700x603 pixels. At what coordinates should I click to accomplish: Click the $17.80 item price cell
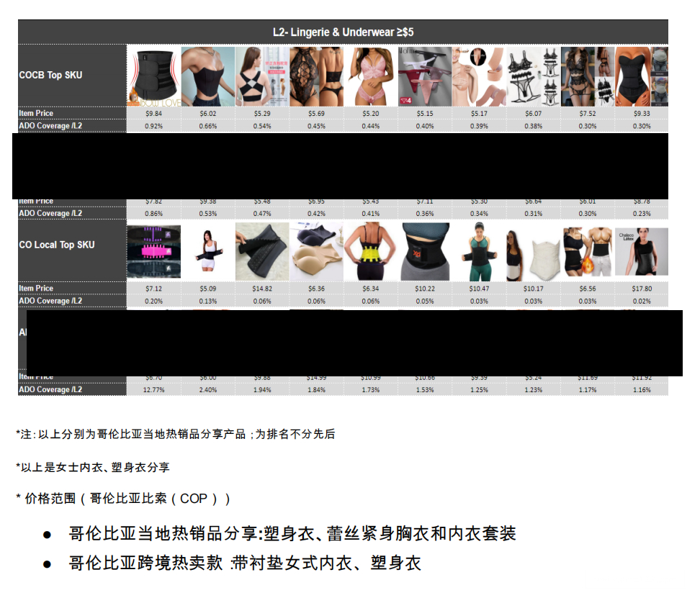click(x=641, y=289)
